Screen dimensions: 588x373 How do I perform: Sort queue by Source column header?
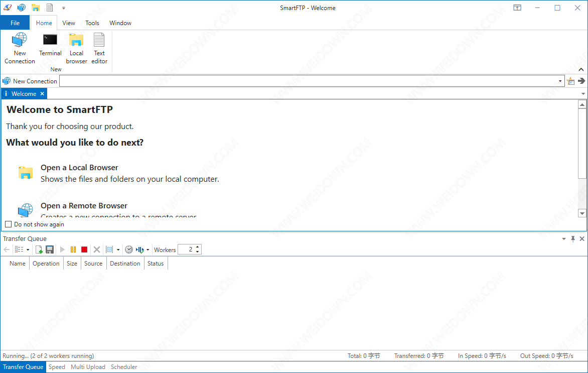[93, 264]
